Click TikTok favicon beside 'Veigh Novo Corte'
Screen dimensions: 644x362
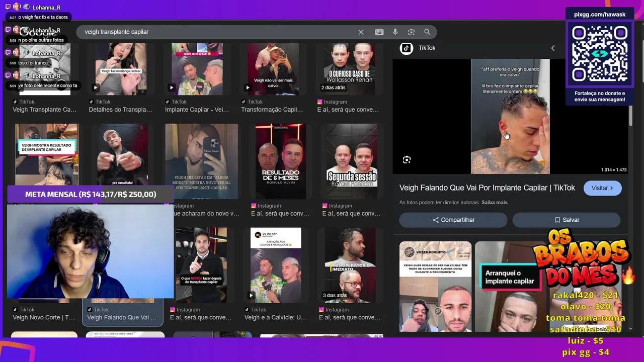pos(15,310)
